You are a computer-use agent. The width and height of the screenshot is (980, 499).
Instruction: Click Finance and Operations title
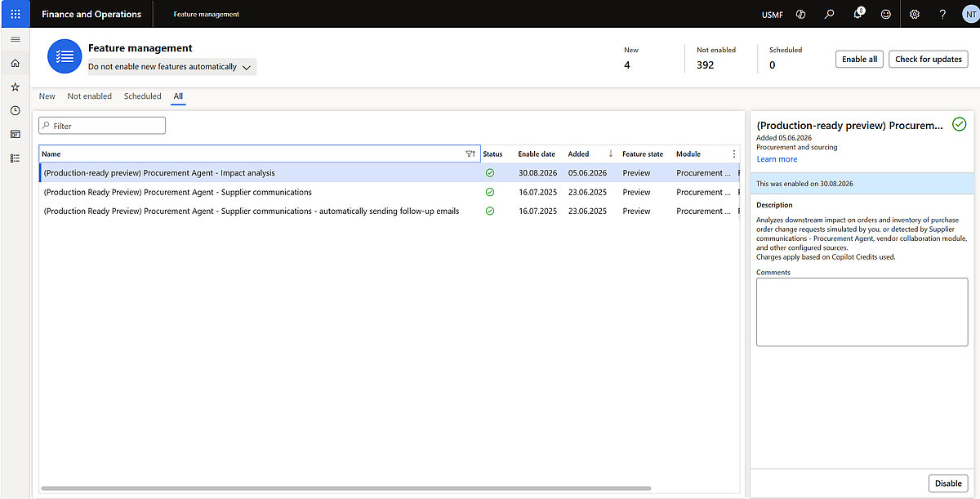coord(91,14)
